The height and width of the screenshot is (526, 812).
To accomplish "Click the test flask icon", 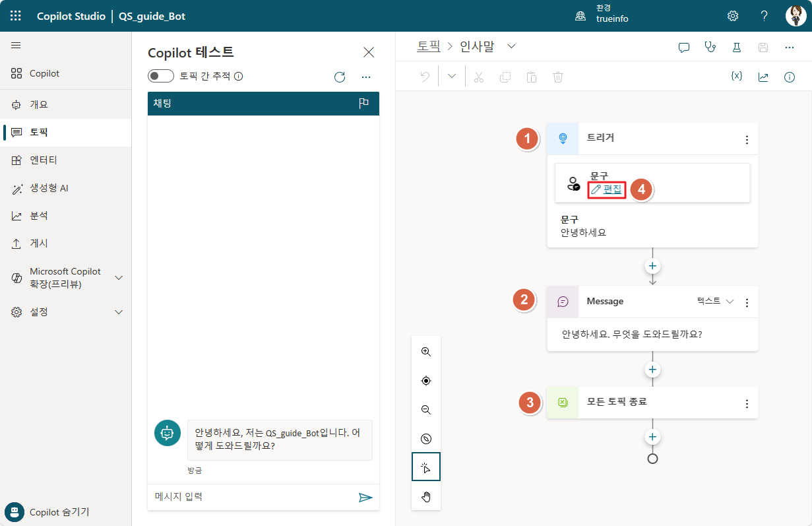I will tap(737, 48).
